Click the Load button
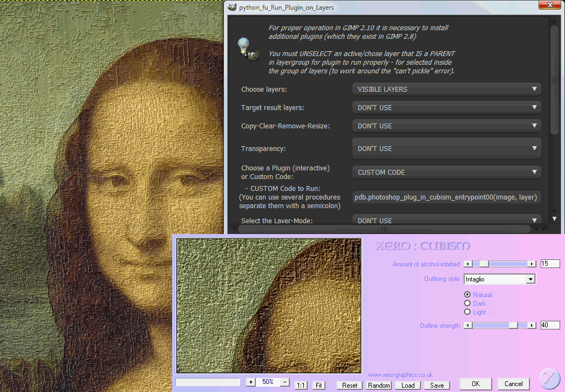 click(408, 386)
